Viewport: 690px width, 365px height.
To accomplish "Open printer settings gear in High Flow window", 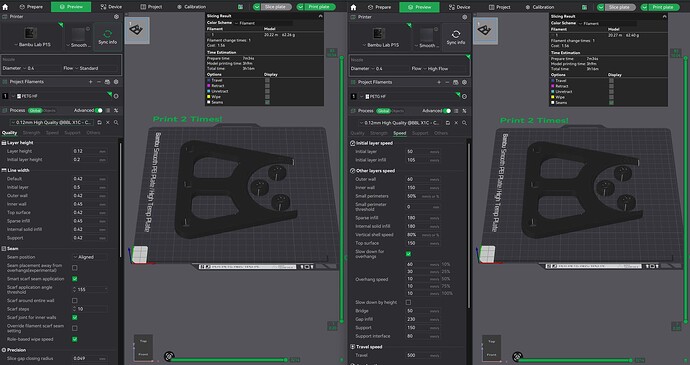I will click(x=464, y=17).
